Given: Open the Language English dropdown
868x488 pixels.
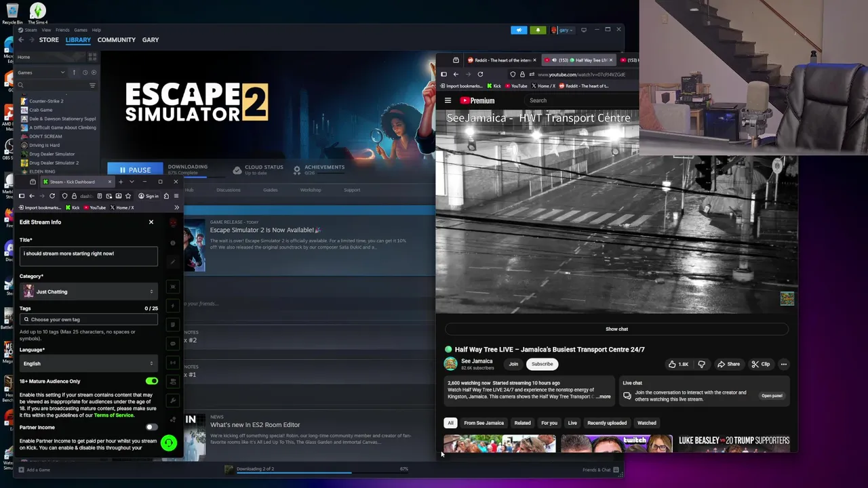Looking at the screenshot, I should pos(89,363).
